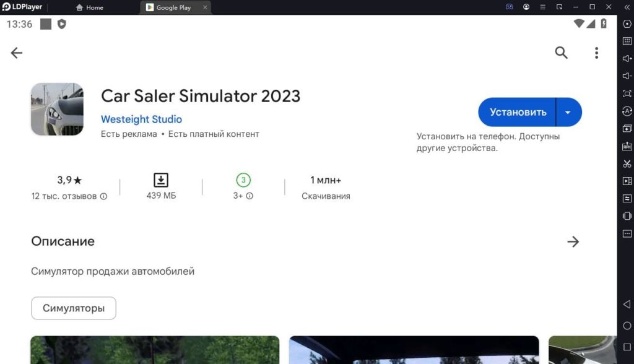Take a screenshot with scissors icon
This screenshot has height=364, width=634.
[627, 164]
